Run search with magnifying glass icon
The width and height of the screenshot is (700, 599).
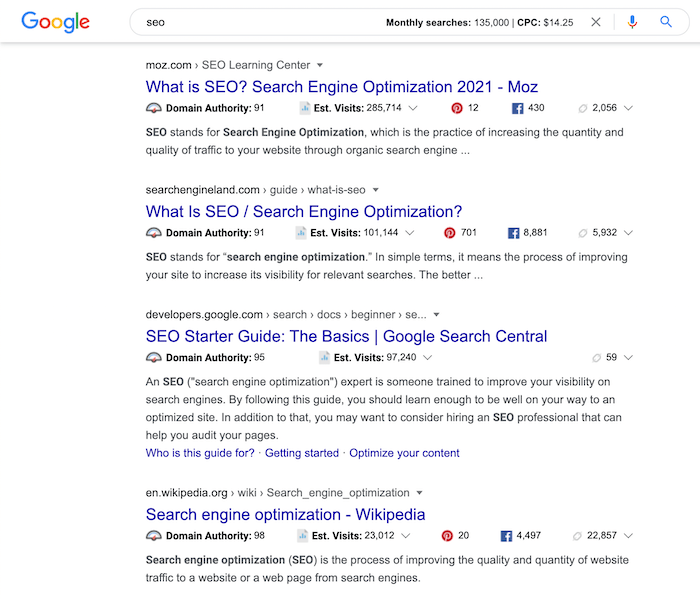[x=666, y=21]
